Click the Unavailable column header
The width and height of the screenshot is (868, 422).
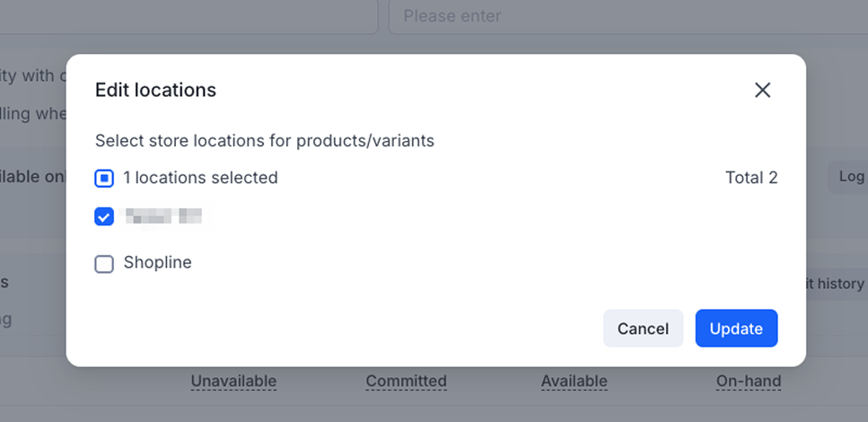coord(233,382)
